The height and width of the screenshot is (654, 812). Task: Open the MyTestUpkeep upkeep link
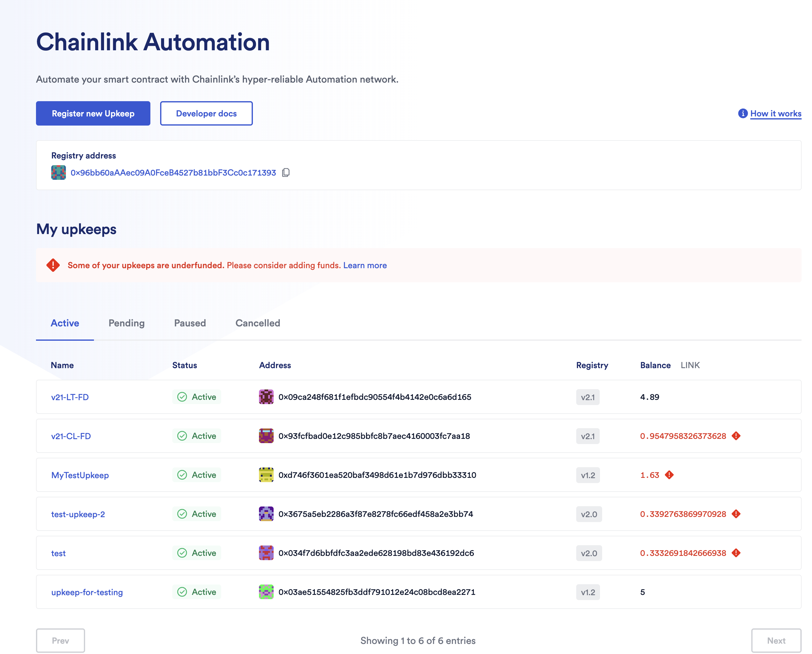pos(80,475)
